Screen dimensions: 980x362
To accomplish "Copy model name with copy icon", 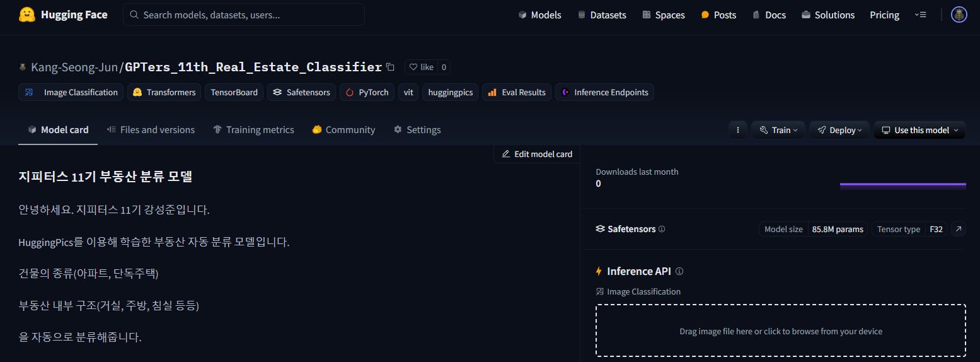I will [390, 67].
